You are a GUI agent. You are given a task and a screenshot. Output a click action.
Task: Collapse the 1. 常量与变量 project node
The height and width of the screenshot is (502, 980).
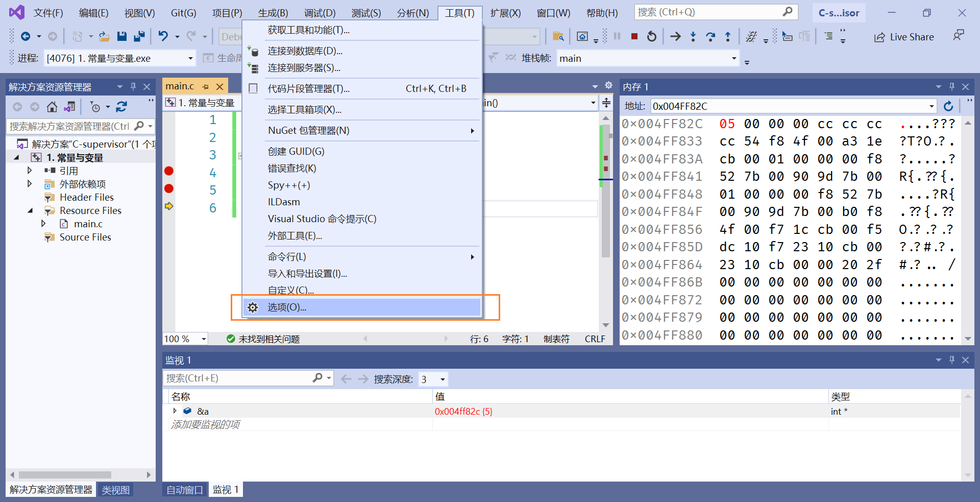17,158
